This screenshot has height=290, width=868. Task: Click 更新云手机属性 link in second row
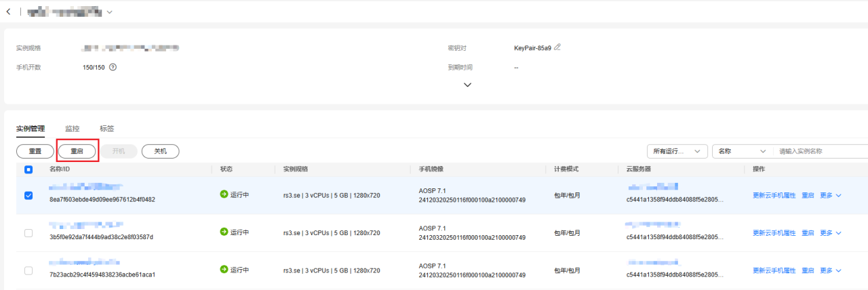[x=774, y=232]
